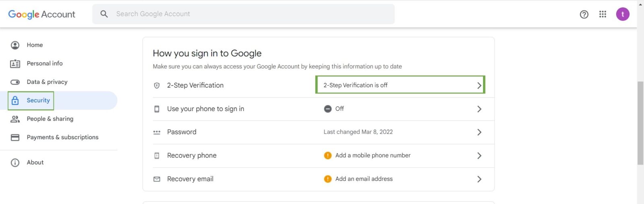
Task: Click 'Add an email address' link
Action: point(364,179)
